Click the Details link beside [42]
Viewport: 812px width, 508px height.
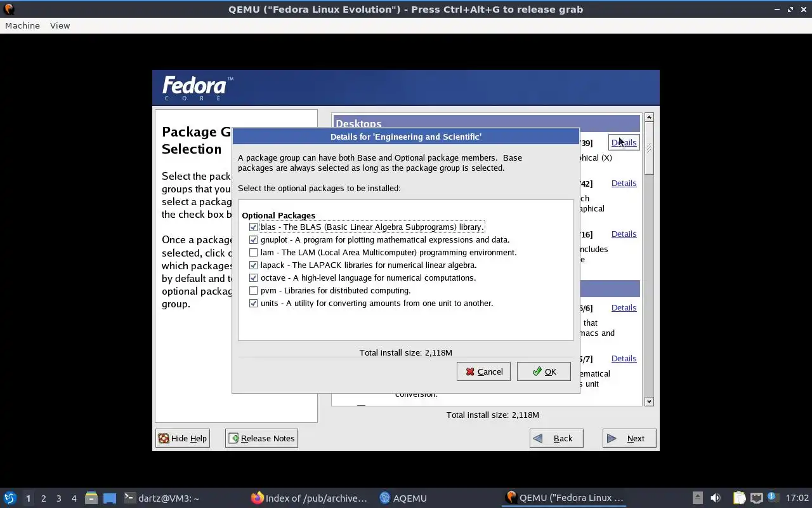tap(624, 183)
